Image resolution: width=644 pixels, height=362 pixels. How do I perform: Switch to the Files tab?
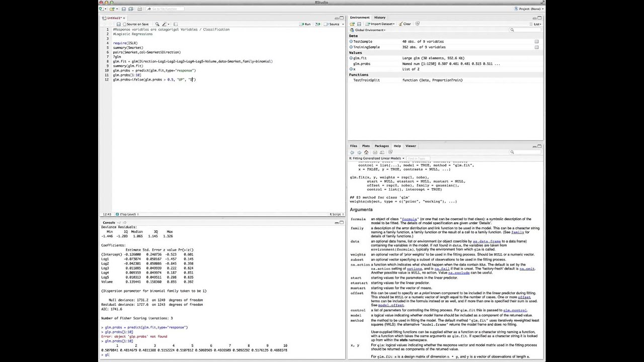coord(354,146)
